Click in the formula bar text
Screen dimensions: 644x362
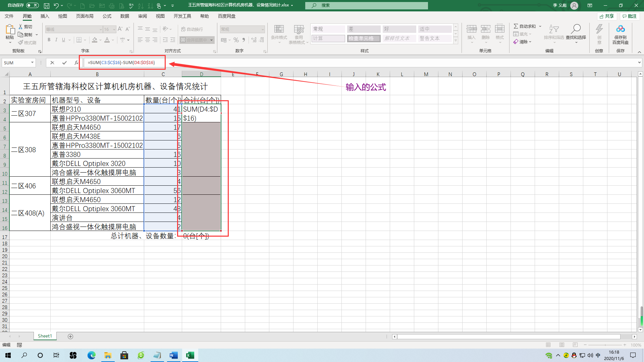(121, 63)
